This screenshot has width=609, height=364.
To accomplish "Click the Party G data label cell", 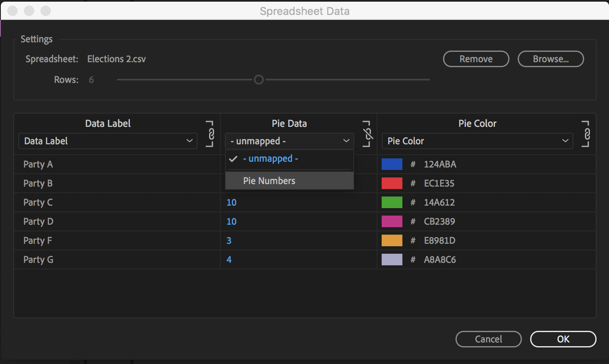I will pyautogui.click(x=38, y=259).
